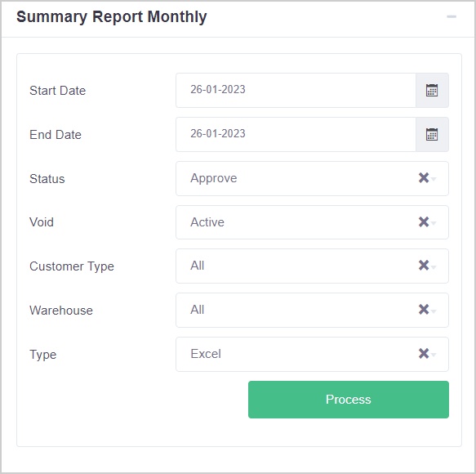Click the Status label
The height and width of the screenshot is (474, 476).
(47, 179)
